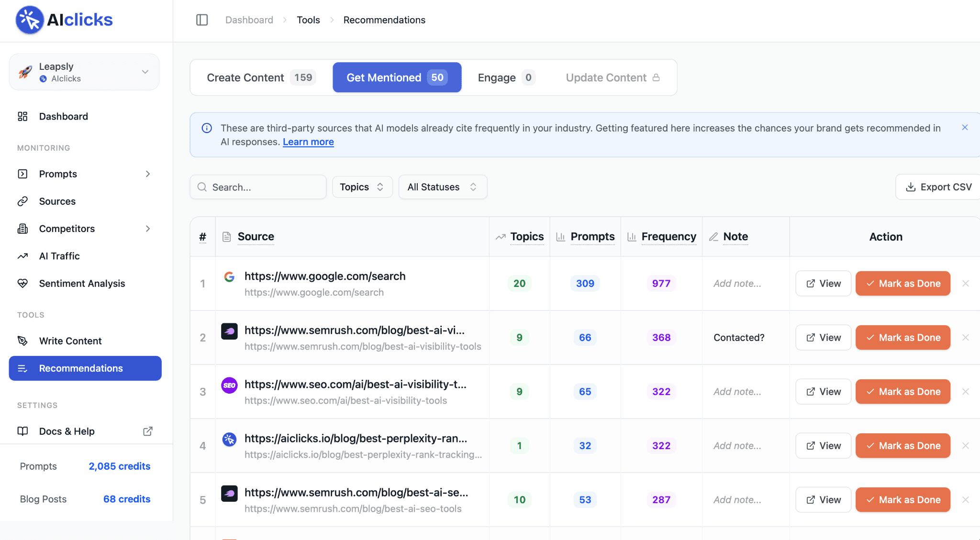Image resolution: width=980 pixels, height=540 pixels.
Task: Sort by Prompts column header
Action: (x=592, y=237)
